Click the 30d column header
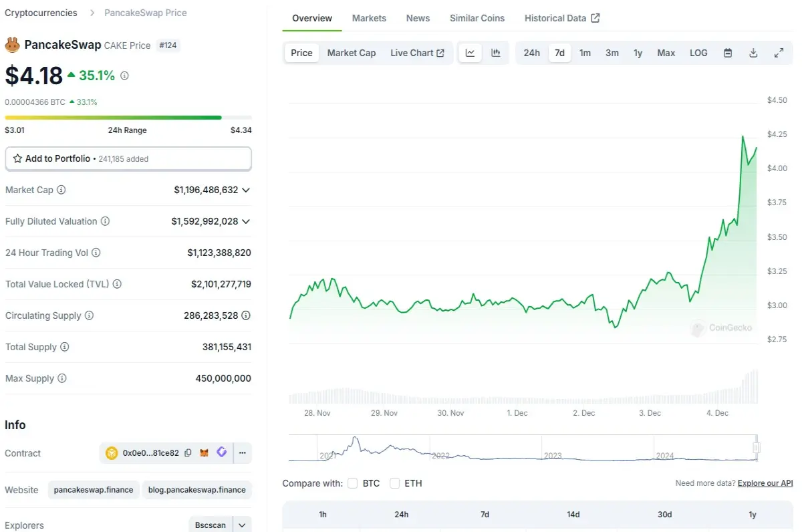This screenshot has width=802, height=532. point(664,514)
